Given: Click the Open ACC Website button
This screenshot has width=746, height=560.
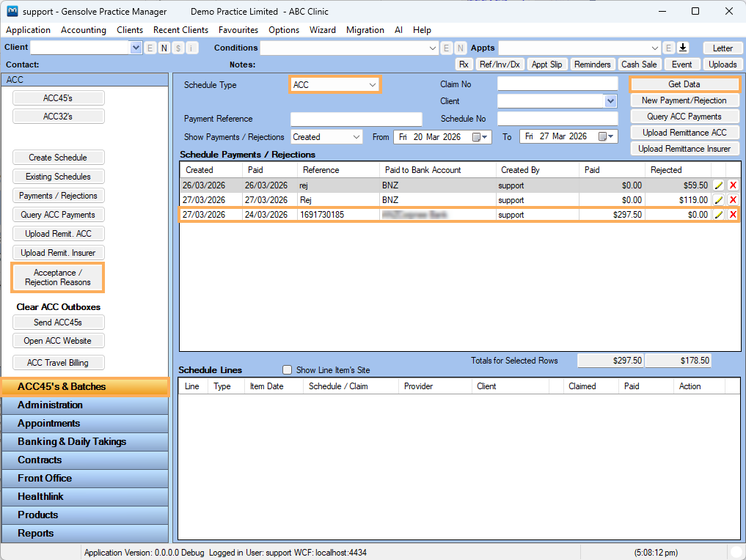Looking at the screenshot, I should pos(58,341).
